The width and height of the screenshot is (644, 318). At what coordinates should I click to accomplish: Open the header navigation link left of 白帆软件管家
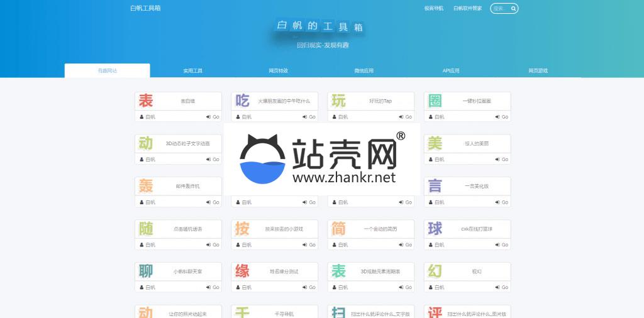[434, 8]
